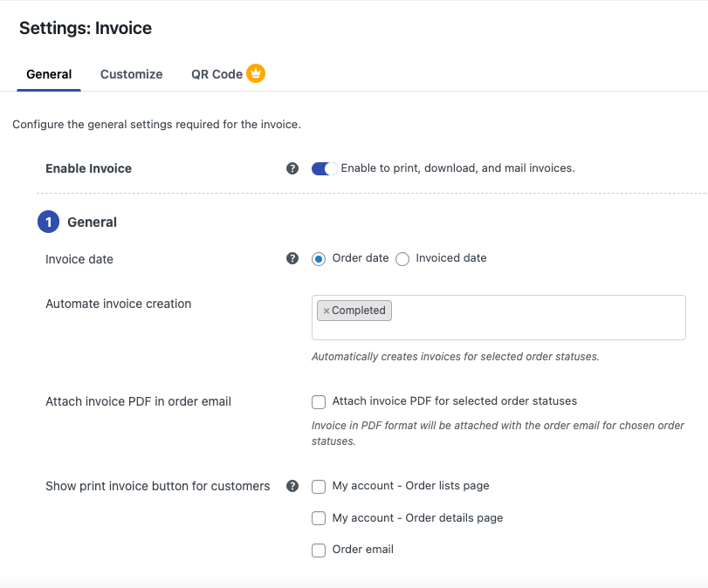Select the Invoiced date radio button
This screenshot has width=708, height=588.
pyautogui.click(x=402, y=259)
